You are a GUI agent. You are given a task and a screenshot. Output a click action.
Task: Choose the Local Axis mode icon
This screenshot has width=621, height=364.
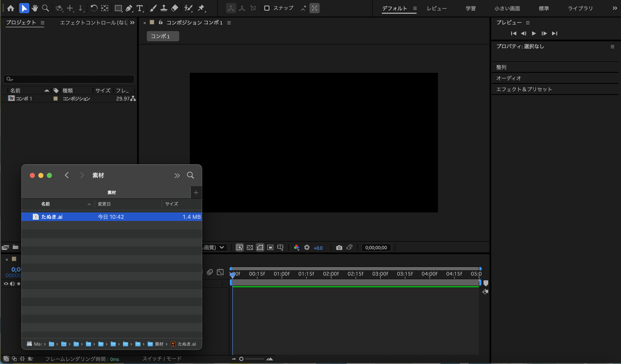231,8
